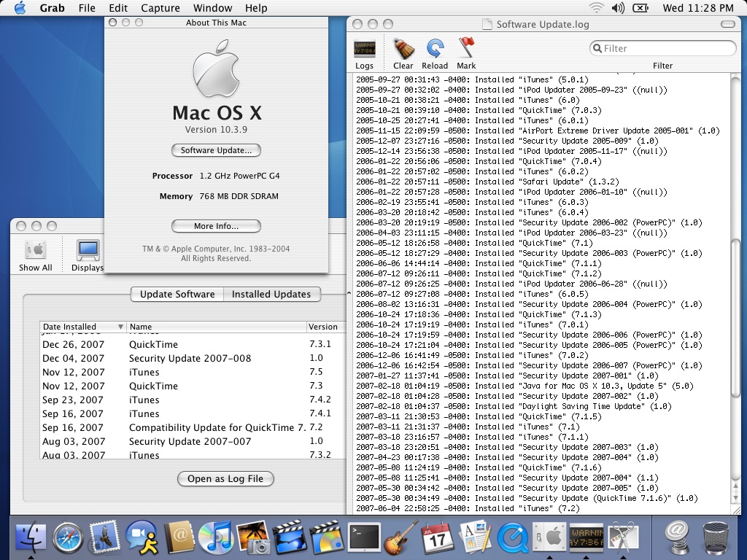This screenshot has width=747, height=560.
Task: Open the @ spring URL icon in Dock
Action: 677,537
